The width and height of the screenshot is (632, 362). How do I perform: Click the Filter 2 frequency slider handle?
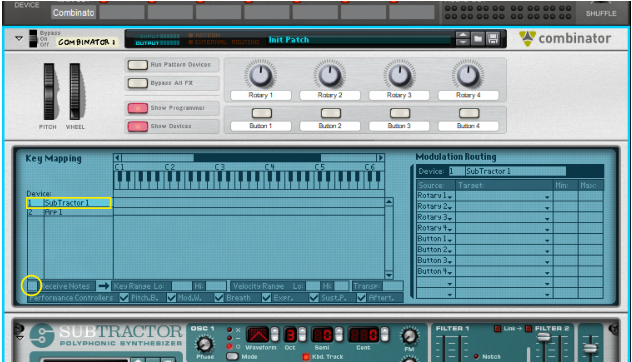tap(543, 337)
